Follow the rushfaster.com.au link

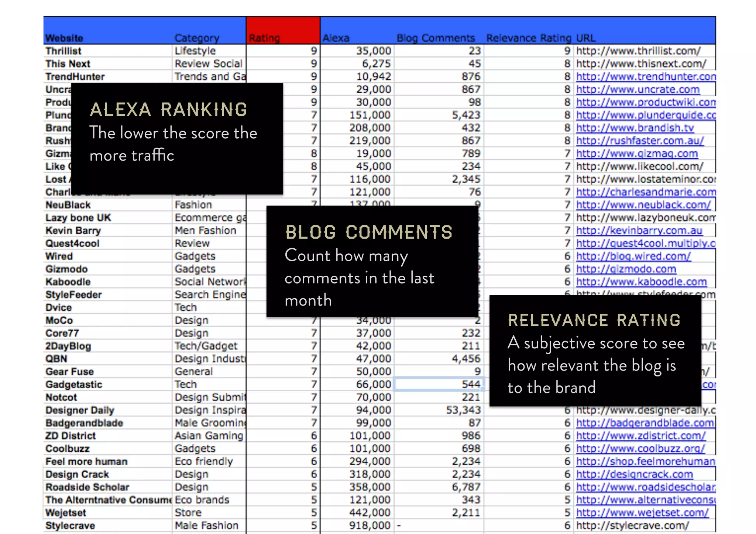(640, 141)
